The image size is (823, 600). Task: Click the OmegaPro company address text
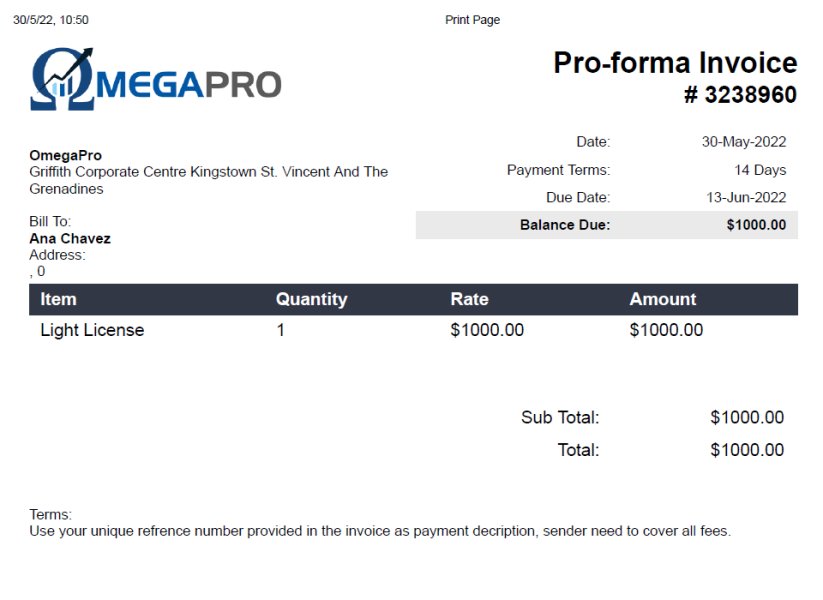point(208,179)
